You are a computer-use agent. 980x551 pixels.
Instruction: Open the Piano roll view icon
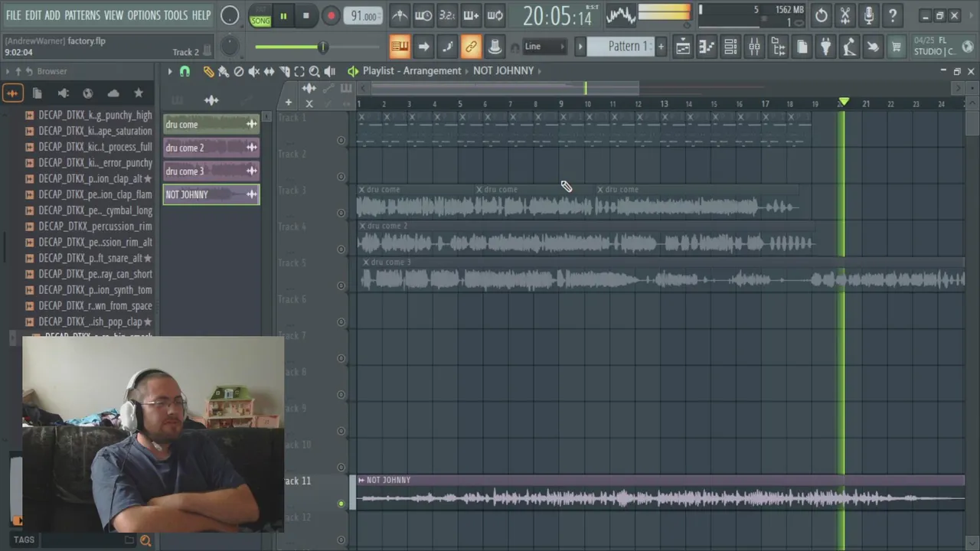[707, 47]
